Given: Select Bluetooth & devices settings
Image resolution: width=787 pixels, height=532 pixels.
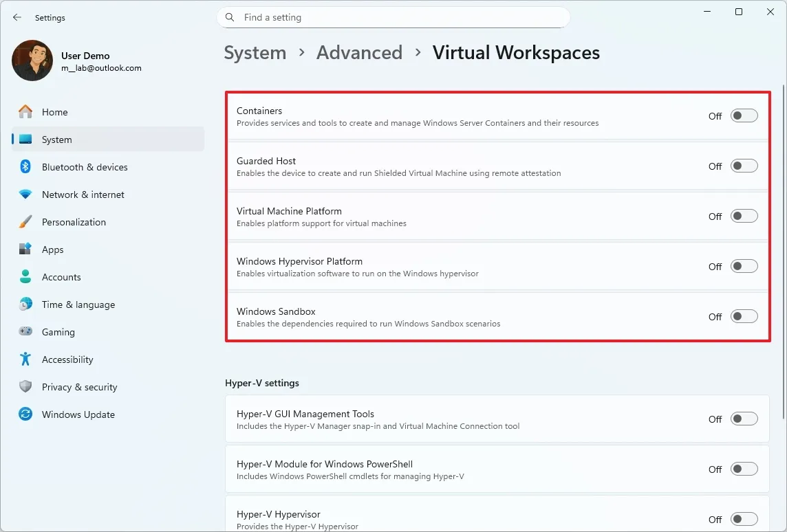Looking at the screenshot, I should click(x=85, y=166).
